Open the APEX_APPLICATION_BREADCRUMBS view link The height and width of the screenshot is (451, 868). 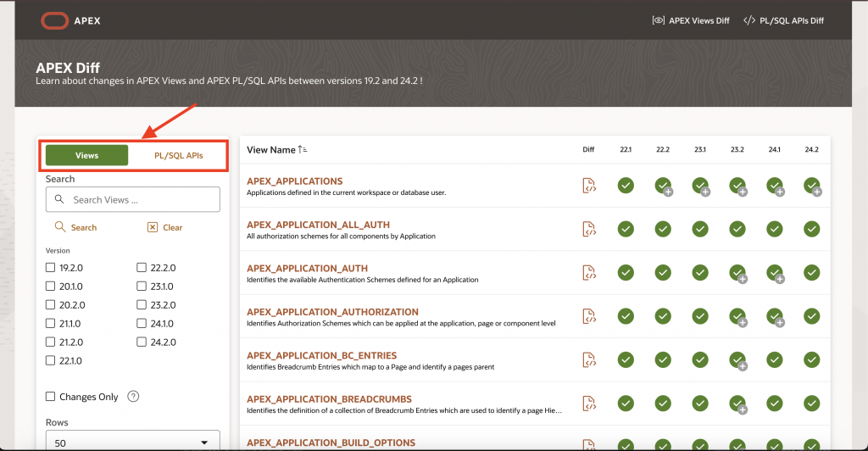(x=330, y=399)
